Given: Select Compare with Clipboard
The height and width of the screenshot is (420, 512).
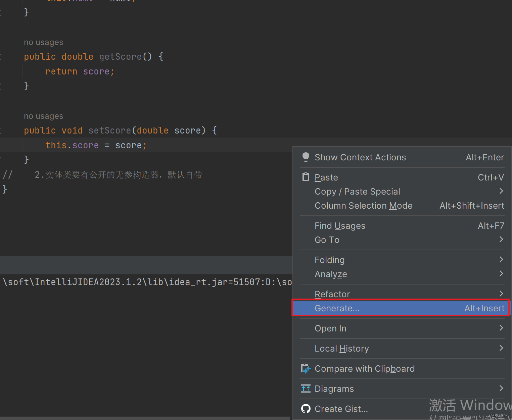Looking at the screenshot, I should [402, 369].
